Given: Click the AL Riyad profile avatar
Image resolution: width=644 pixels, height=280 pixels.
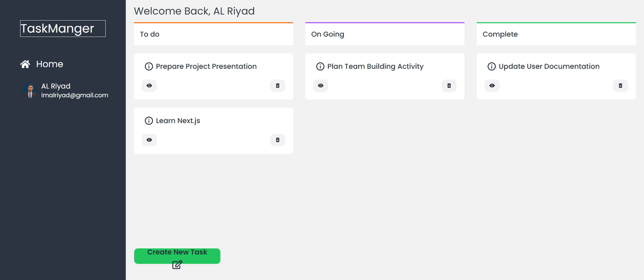Looking at the screenshot, I should coord(30,90).
